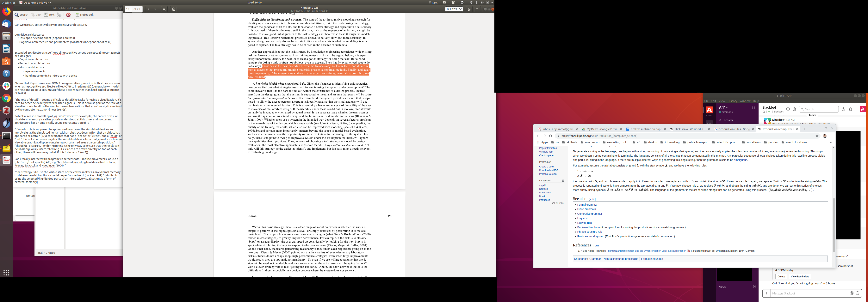Toggle star on Slackbot conversation title
868x302 pixels.
[764, 112]
